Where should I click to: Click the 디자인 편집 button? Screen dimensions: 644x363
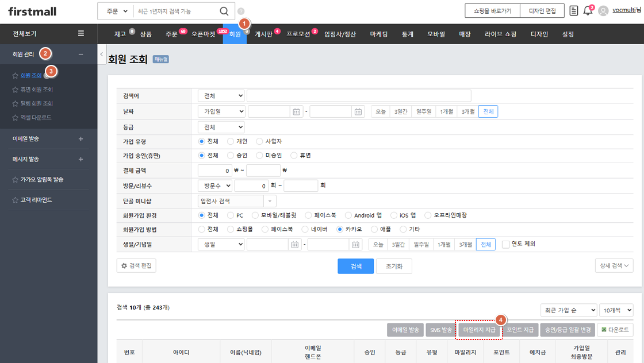542,11
